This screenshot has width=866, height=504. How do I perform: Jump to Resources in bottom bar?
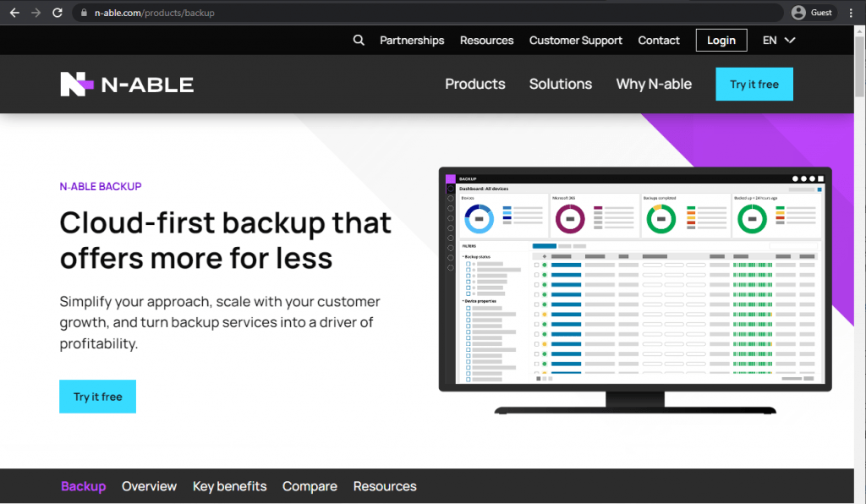tap(385, 486)
